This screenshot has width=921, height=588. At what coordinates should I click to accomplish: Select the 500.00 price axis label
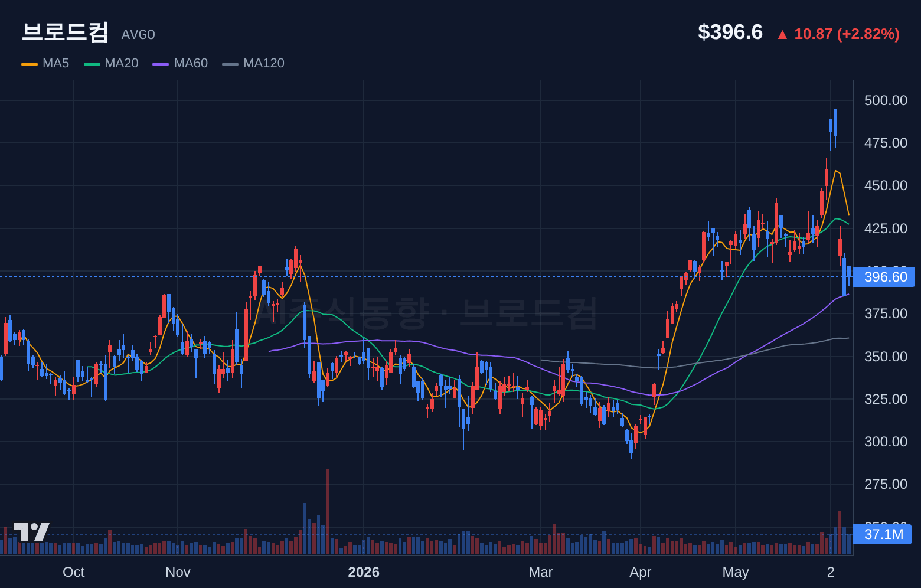click(x=886, y=100)
